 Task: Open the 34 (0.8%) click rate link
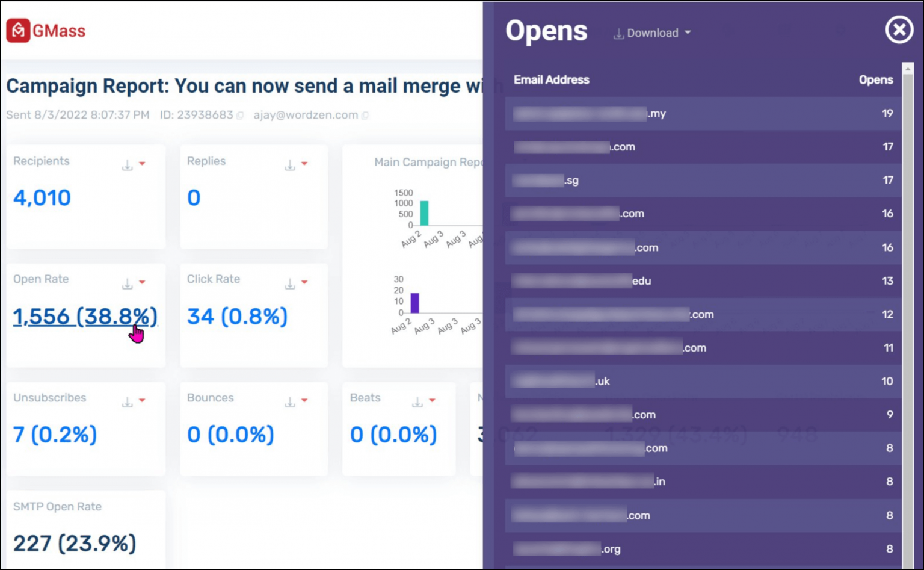click(237, 317)
